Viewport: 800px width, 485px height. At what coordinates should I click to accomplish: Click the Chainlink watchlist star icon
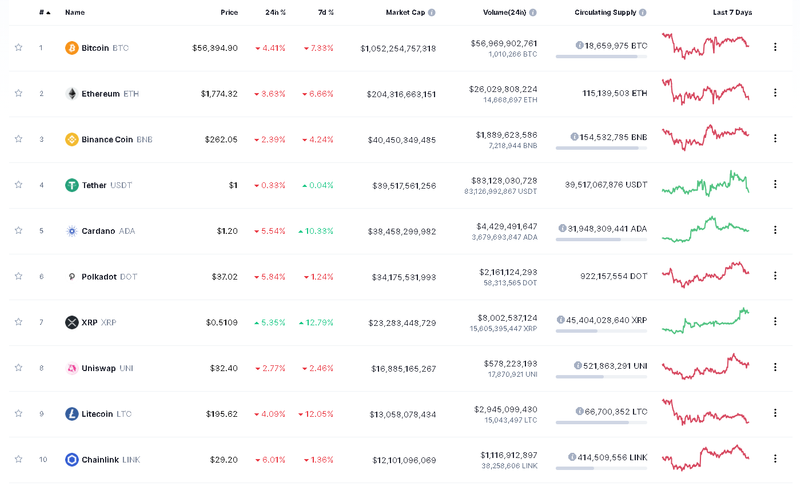click(18, 459)
